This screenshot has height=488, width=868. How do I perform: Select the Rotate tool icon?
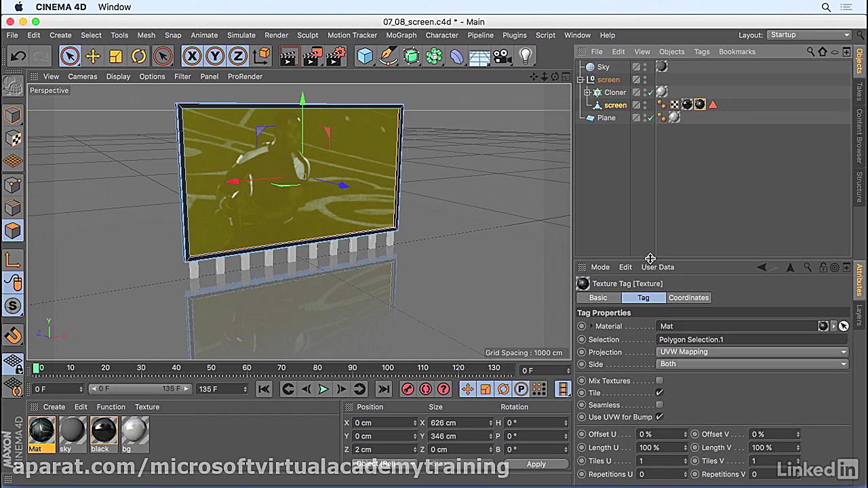pos(139,56)
